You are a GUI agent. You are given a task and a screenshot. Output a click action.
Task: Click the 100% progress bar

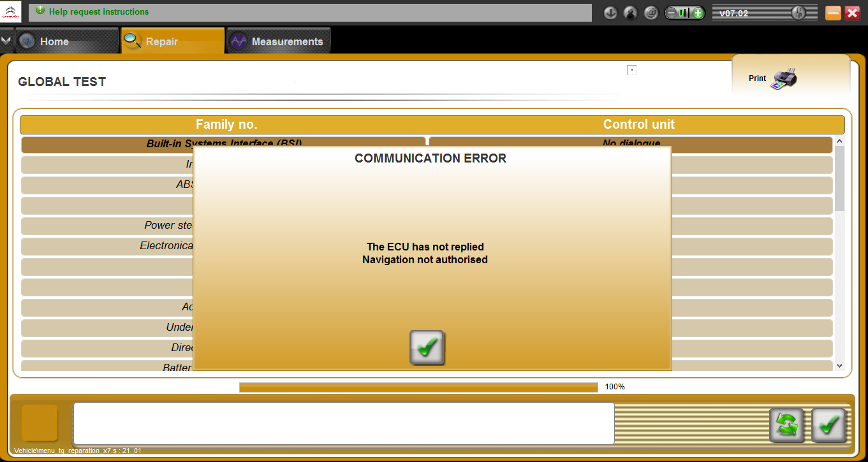click(418, 387)
